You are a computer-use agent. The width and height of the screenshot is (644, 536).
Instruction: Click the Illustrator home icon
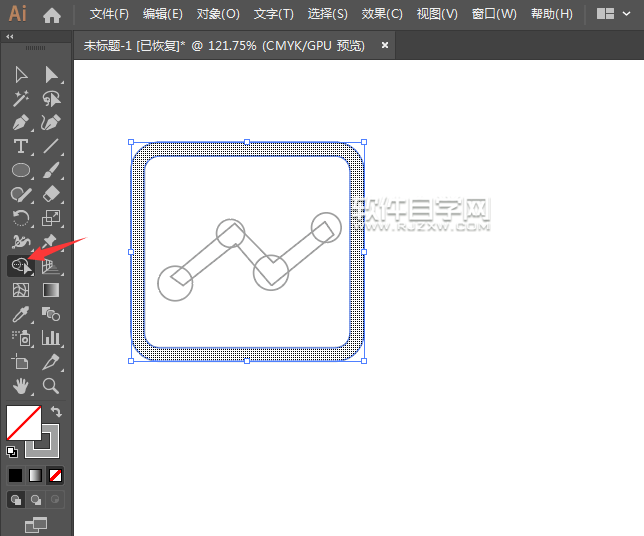[52, 15]
